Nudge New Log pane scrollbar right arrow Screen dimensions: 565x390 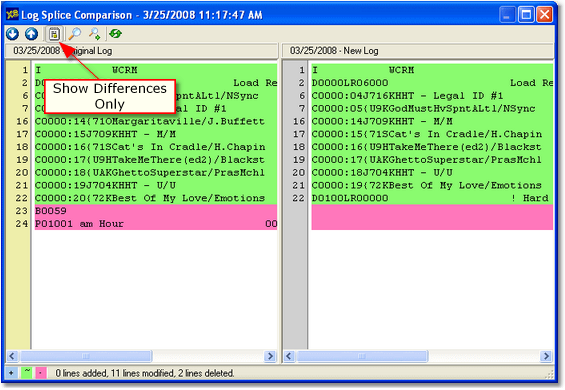[x=546, y=356]
